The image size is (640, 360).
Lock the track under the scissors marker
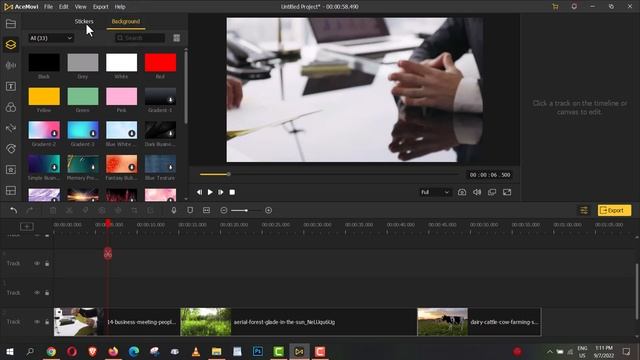47,263
